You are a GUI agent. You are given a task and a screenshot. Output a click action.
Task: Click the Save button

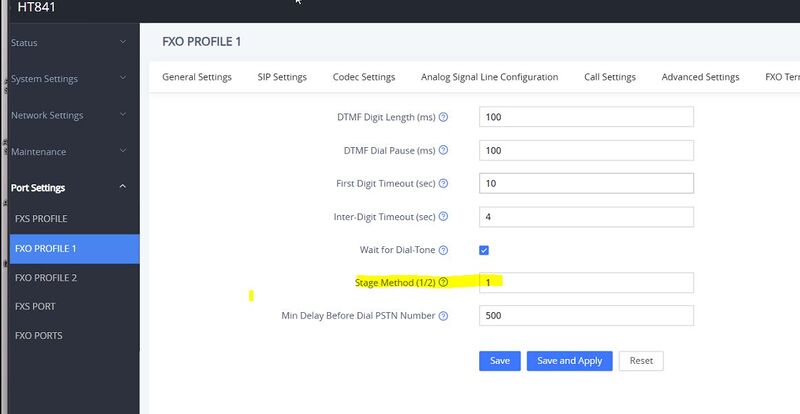point(499,361)
